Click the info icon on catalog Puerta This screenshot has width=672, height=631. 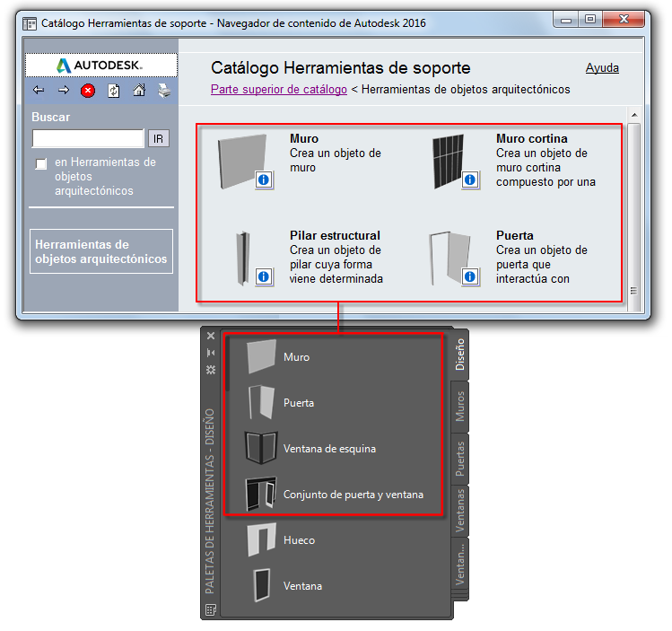[470, 276]
